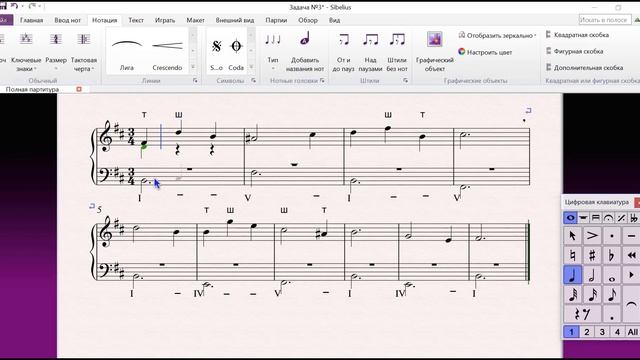This screenshot has height=360, width=640.
Task: Toggle the tenuto mark on keypad
Action: click(x=631, y=236)
